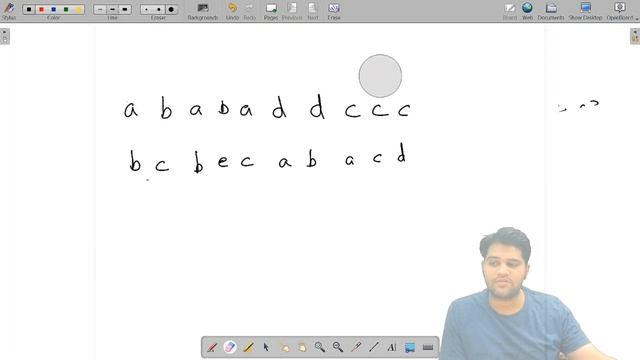The height and width of the screenshot is (360, 640).
Task: Open the Web browser mode
Action: (x=527, y=11)
